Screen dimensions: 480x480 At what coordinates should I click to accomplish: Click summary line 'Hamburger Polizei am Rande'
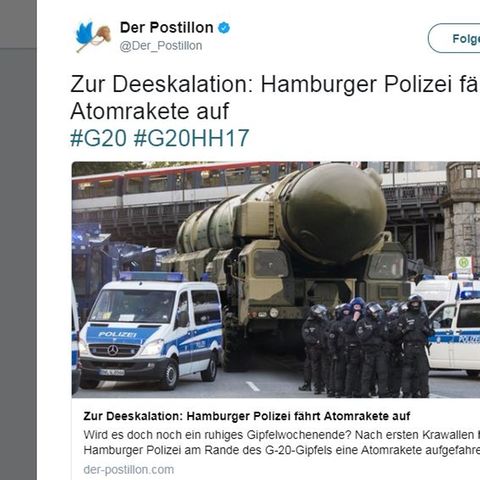pos(282,450)
